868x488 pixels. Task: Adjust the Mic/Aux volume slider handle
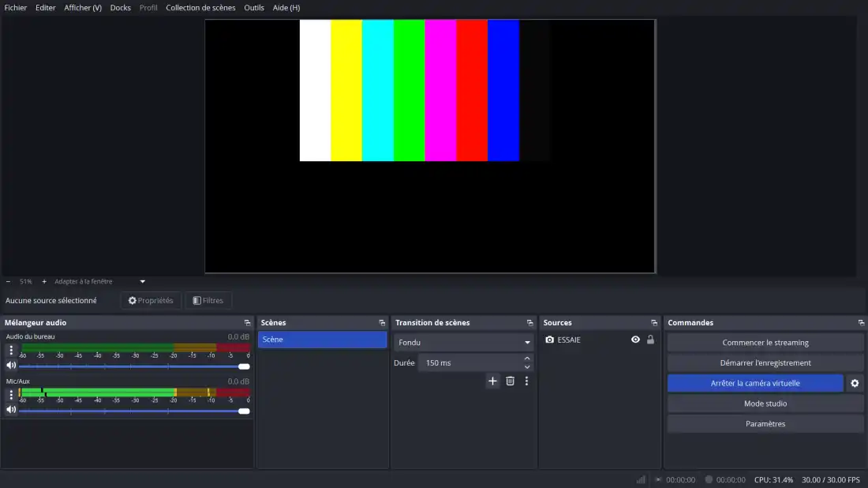[x=244, y=411]
